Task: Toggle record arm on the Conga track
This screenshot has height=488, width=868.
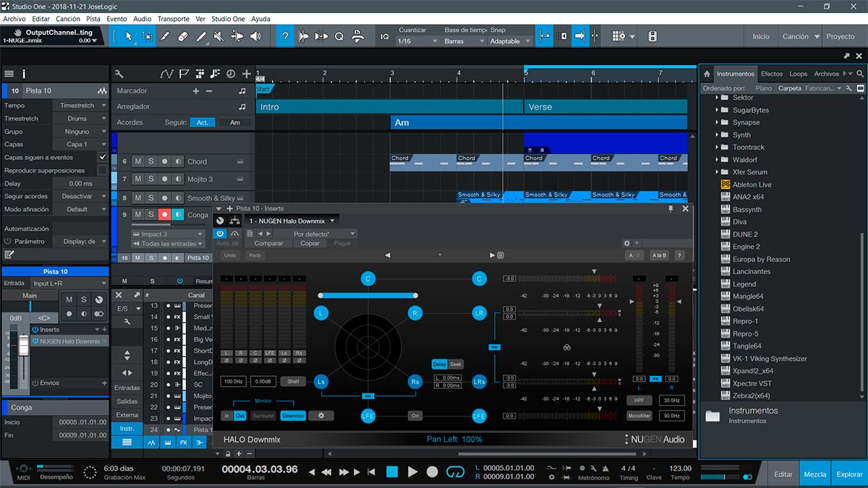Action: [x=165, y=215]
